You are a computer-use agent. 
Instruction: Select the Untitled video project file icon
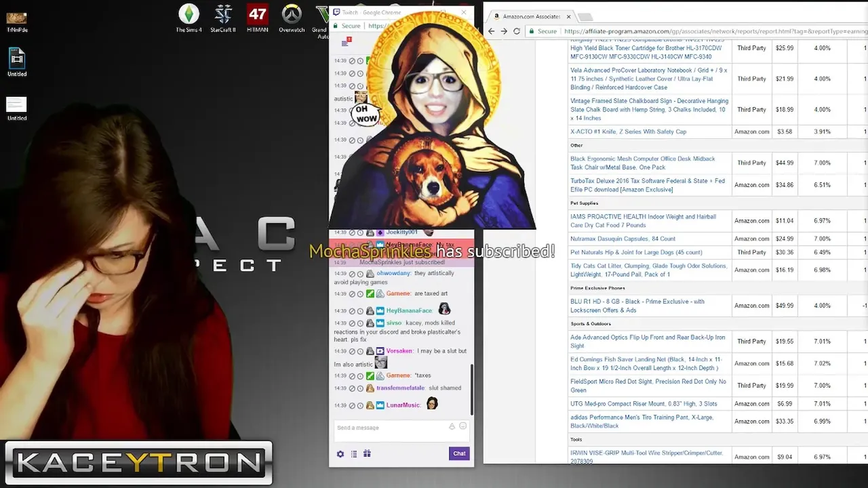(x=17, y=62)
